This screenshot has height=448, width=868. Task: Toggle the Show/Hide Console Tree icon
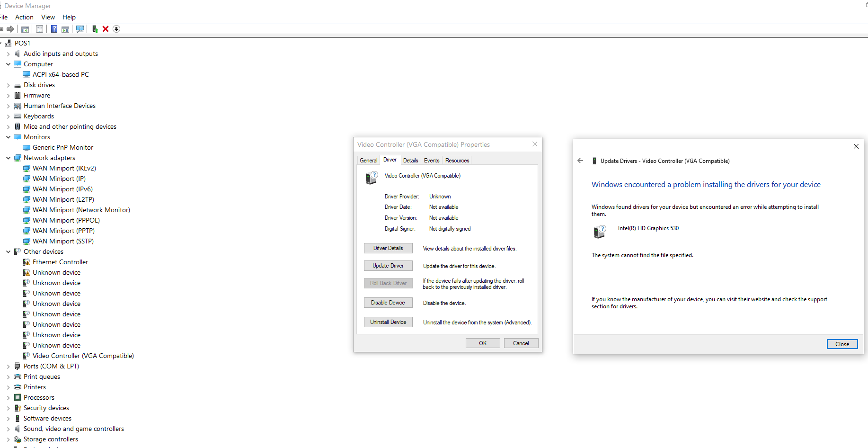tap(25, 29)
